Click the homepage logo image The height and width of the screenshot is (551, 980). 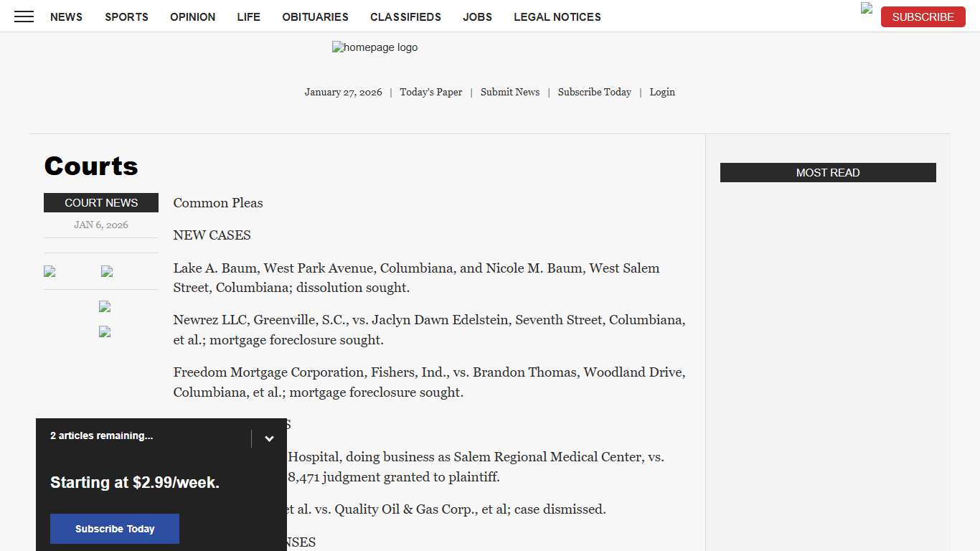click(x=374, y=47)
